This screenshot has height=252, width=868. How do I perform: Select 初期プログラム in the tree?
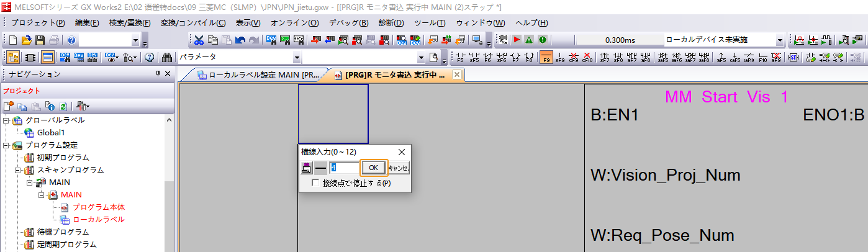point(63,158)
